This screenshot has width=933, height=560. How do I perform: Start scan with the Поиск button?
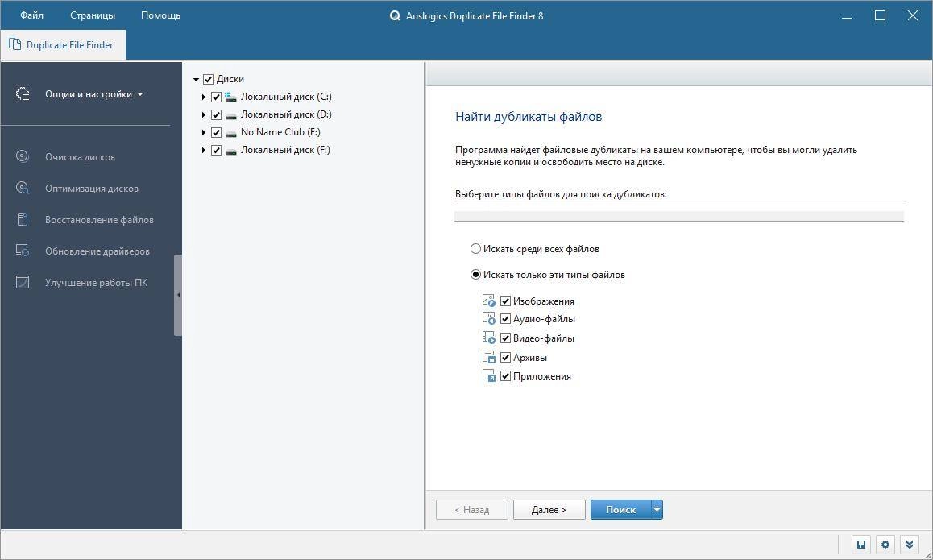point(620,510)
